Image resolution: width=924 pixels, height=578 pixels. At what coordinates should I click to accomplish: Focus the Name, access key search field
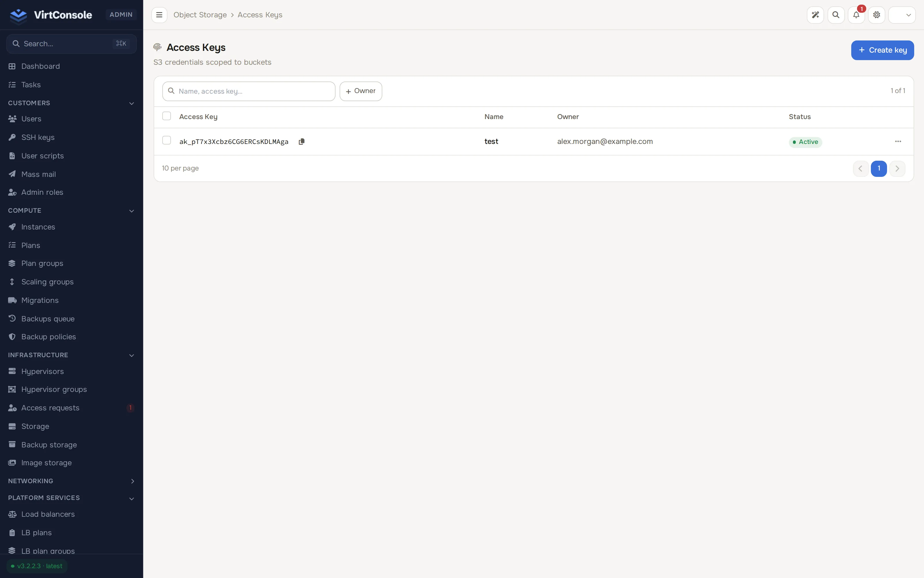coord(249,91)
